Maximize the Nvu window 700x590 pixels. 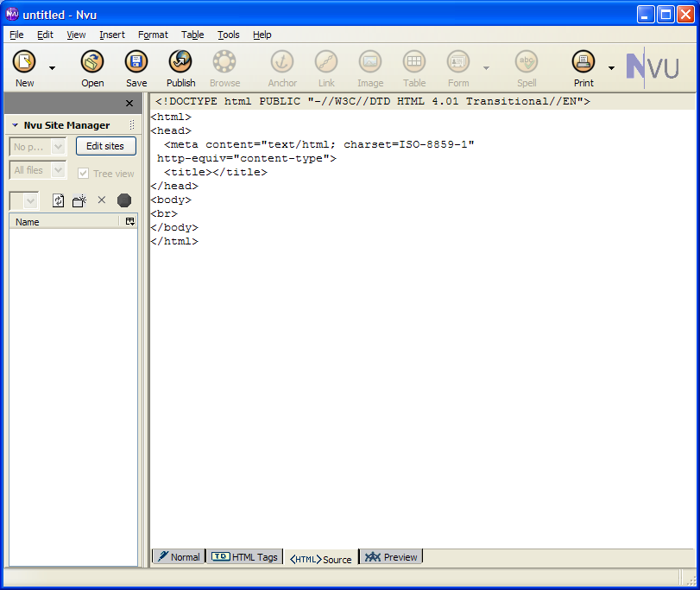click(x=665, y=15)
